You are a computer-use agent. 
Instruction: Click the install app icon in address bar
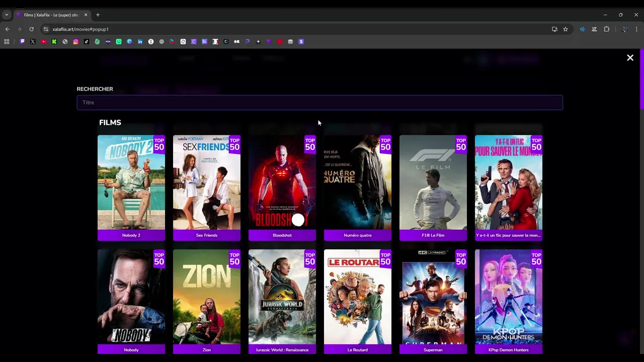pyautogui.click(x=554, y=29)
